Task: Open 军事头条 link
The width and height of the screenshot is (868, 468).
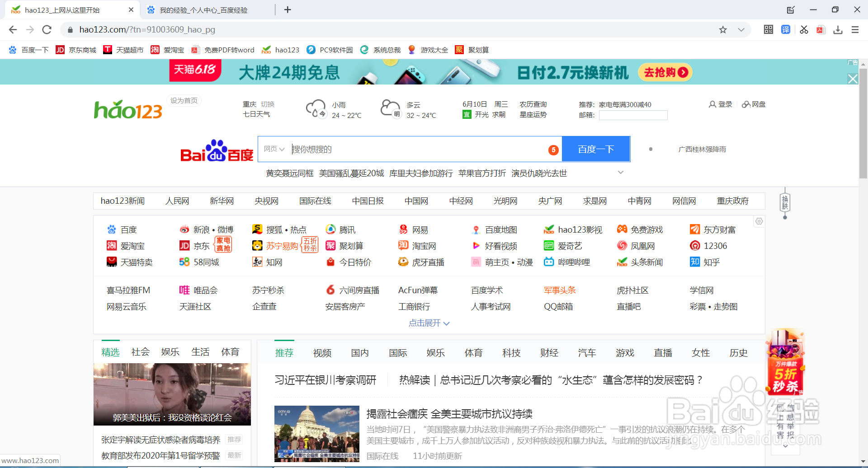Action: click(560, 290)
